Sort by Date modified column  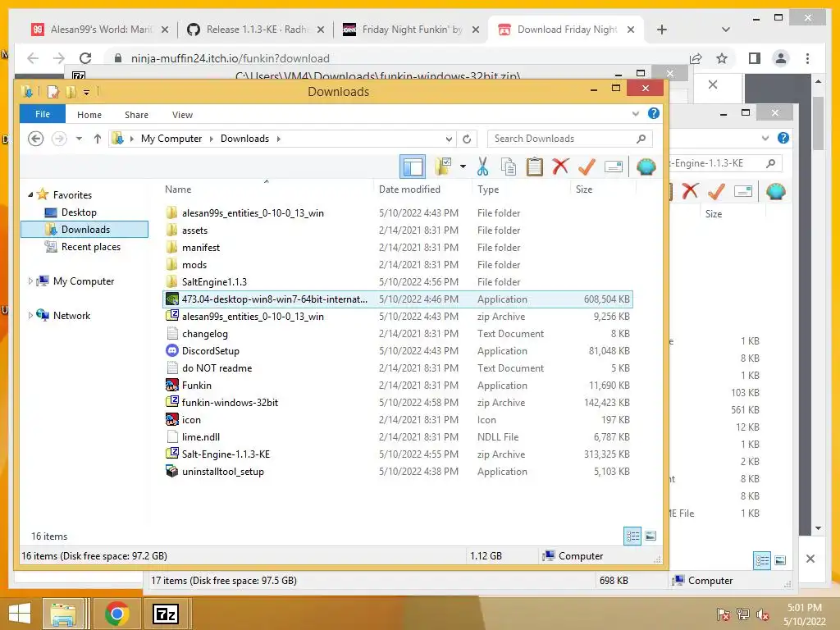409,189
